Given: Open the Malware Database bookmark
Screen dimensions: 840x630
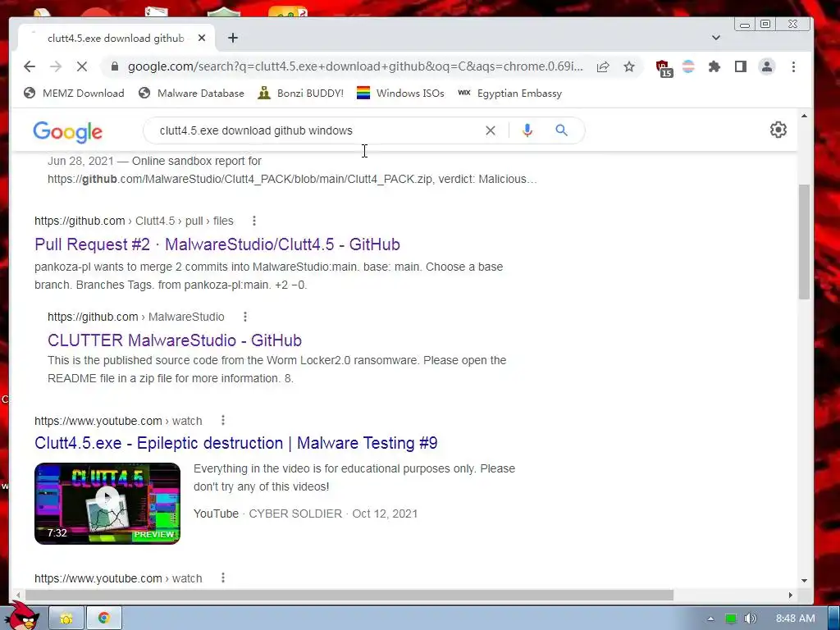Looking at the screenshot, I should [x=191, y=94].
